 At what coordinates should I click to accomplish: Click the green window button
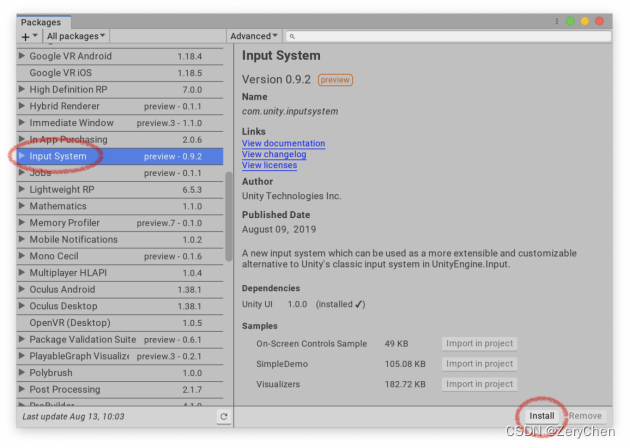[570, 21]
